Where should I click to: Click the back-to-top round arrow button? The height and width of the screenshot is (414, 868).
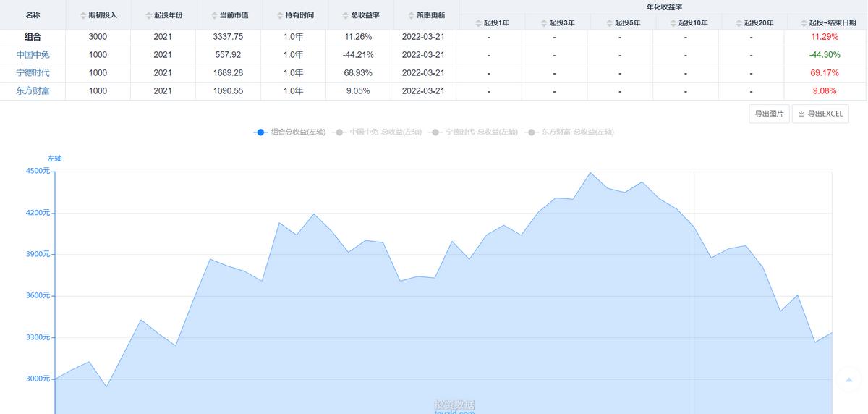click(x=848, y=379)
